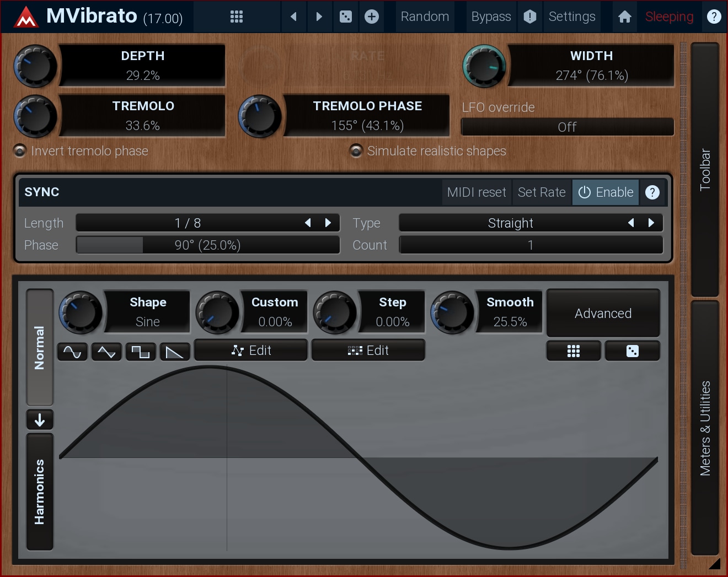Image resolution: width=728 pixels, height=577 pixels.
Task: Enable Simulate realistic shapes
Action: (356, 151)
